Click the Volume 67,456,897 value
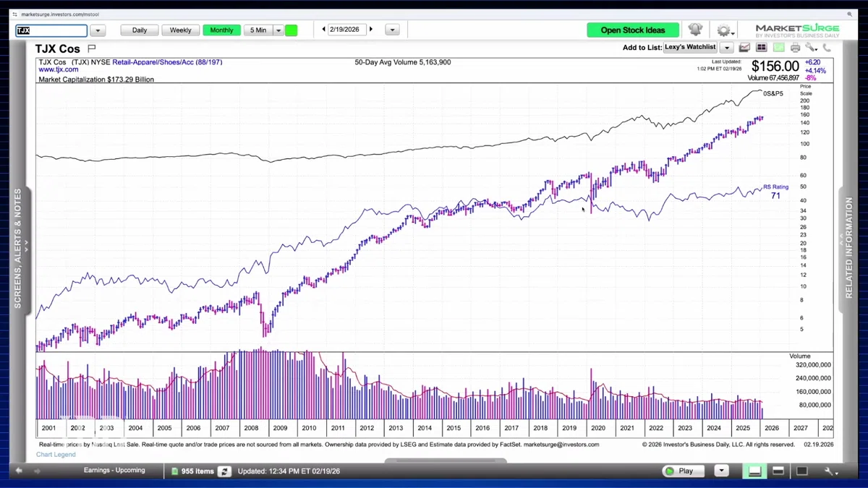Image resolution: width=868 pixels, height=488 pixels. tap(773, 78)
